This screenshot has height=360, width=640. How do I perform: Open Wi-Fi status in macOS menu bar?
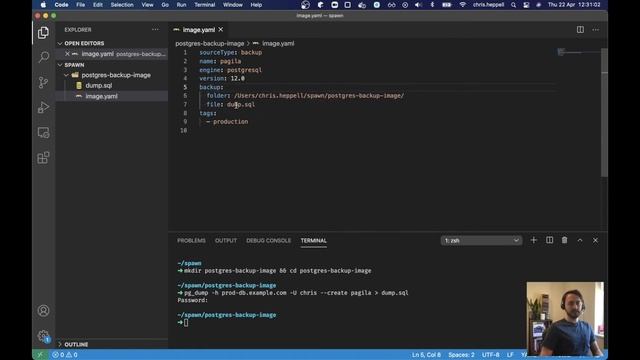(x=462, y=5)
